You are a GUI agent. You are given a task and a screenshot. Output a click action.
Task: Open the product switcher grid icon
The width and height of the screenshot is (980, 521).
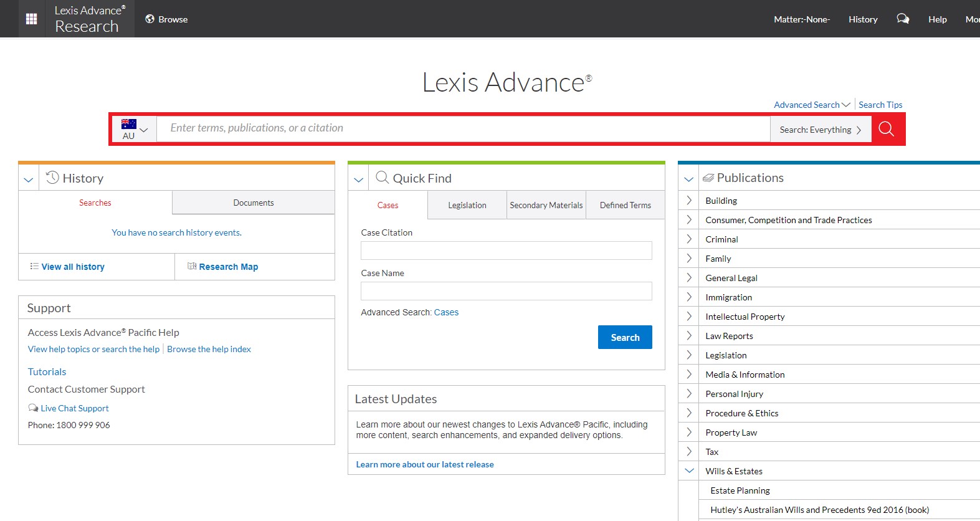point(31,19)
